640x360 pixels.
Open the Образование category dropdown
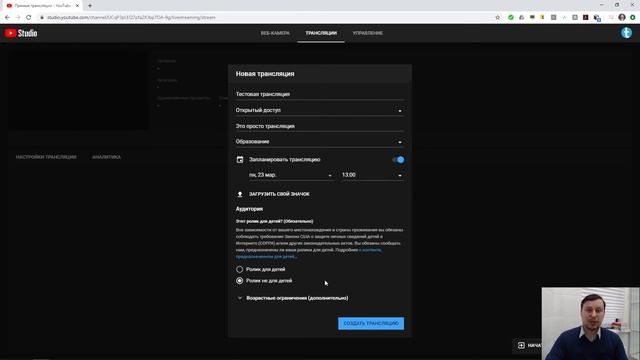pos(320,142)
